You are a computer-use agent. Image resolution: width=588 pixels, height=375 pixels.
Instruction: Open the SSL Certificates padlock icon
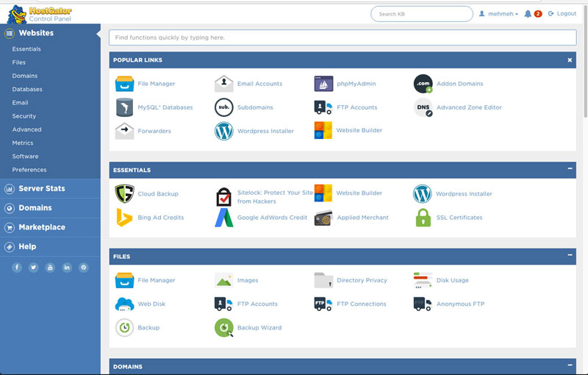(423, 218)
